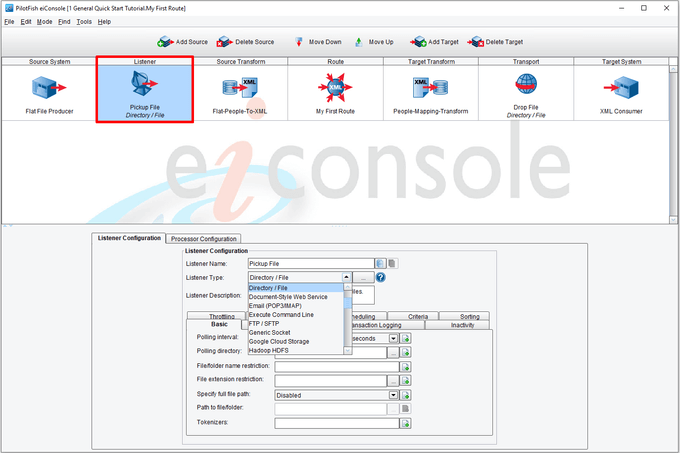The height and width of the screenshot is (453, 680).
Task: Open the Mode menu
Action: pyautogui.click(x=44, y=22)
